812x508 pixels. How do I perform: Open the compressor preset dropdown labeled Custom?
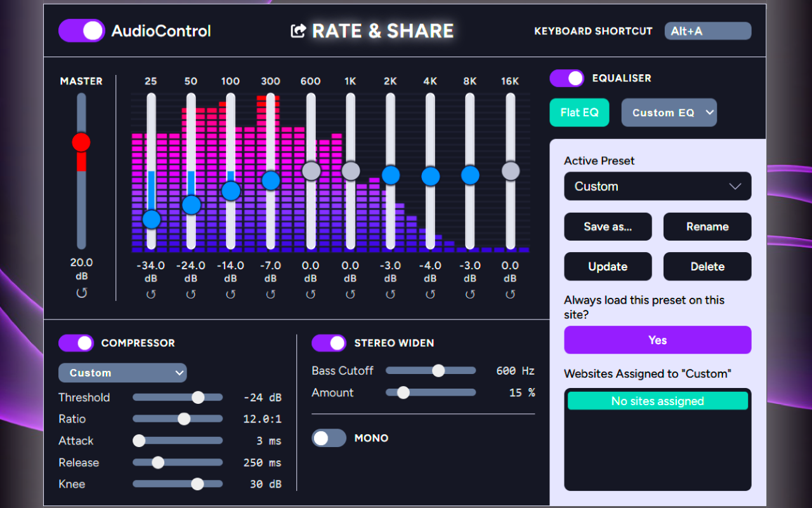point(122,373)
